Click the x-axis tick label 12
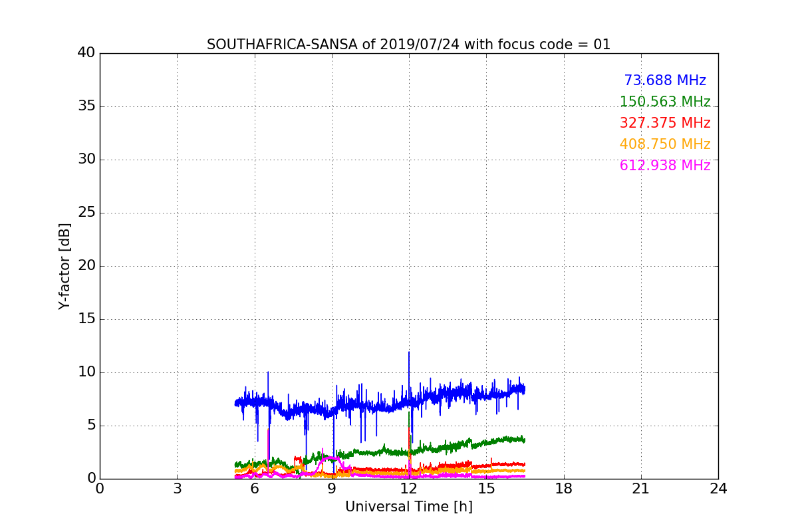Image resolution: width=798 pixels, height=532 pixels. [409, 489]
